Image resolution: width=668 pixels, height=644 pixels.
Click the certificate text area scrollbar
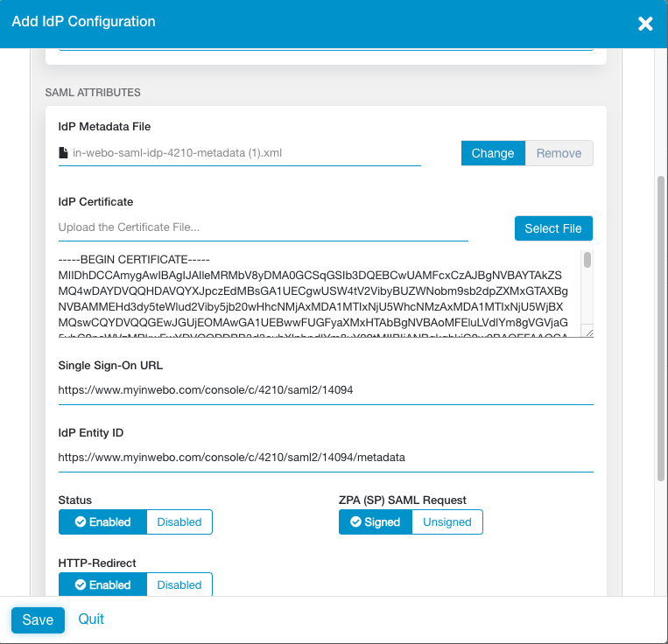[587, 262]
